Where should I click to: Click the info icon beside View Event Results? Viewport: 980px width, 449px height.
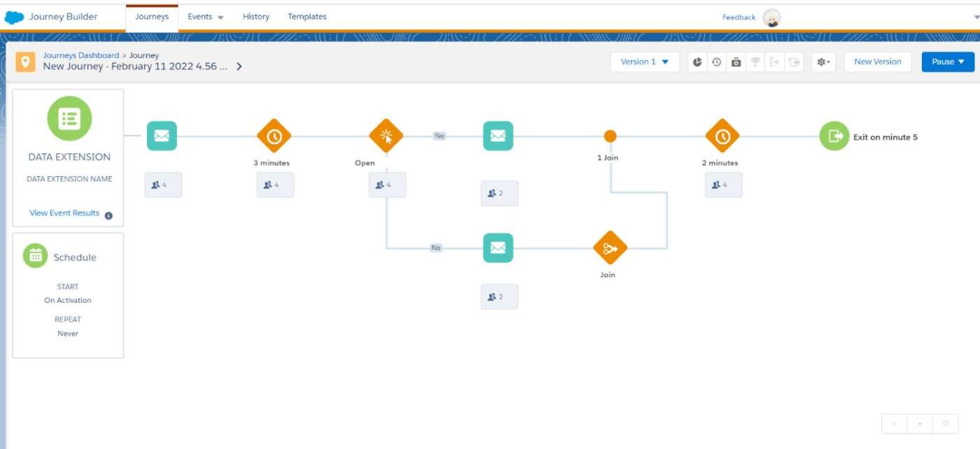tap(108, 215)
